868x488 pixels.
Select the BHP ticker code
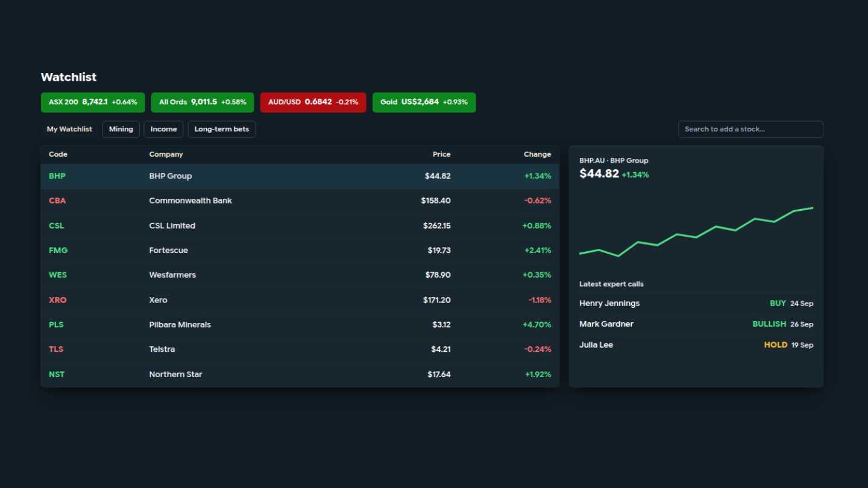[57, 176]
